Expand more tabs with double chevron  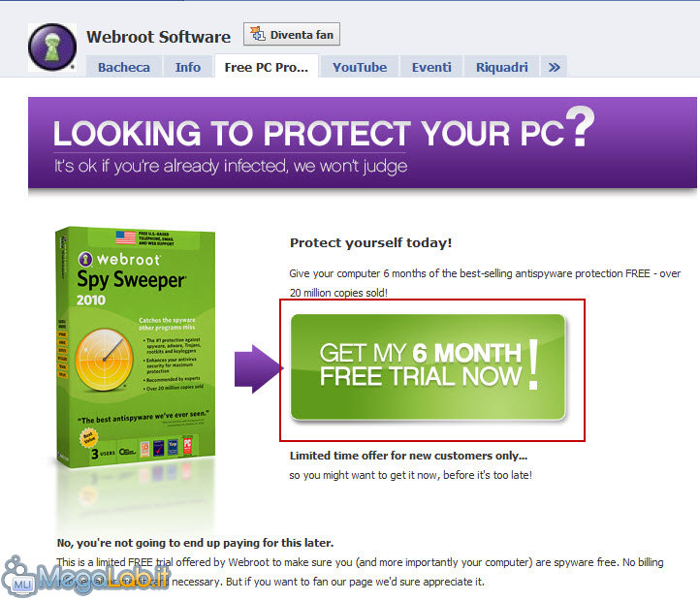[554, 67]
